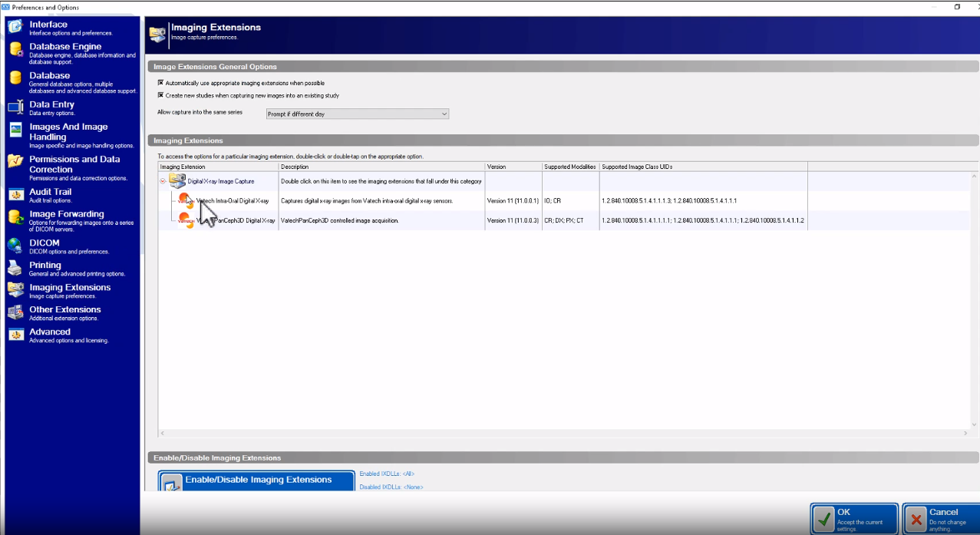The width and height of the screenshot is (980, 535).
Task: Click 'Captures digital x-ray images from Vatech' description
Action: (x=367, y=201)
